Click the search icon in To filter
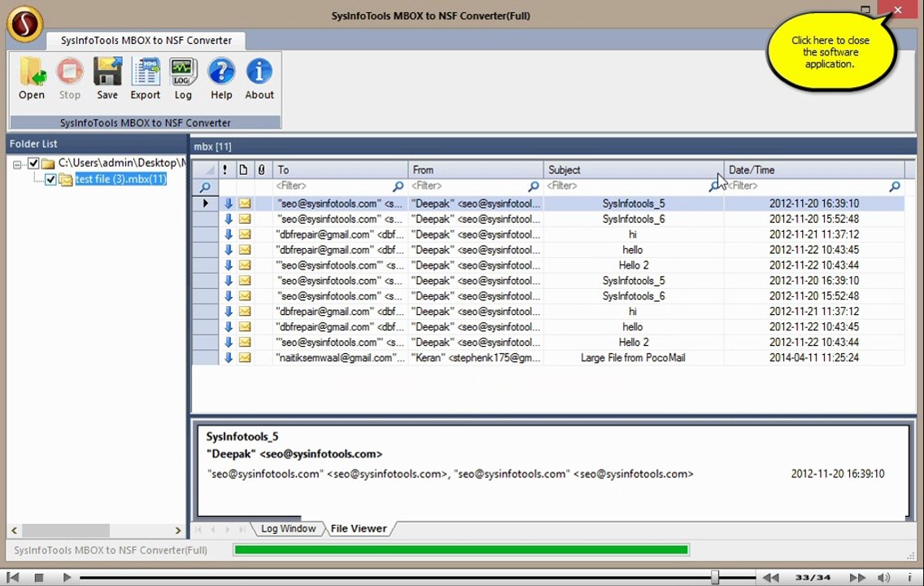The height and width of the screenshot is (586, 924). (x=399, y=186)
